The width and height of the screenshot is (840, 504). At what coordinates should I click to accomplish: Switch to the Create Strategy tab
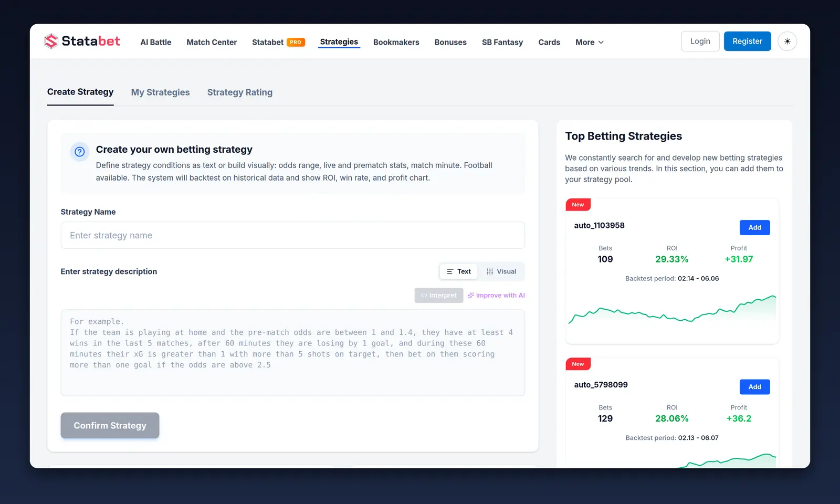[80, 92]
